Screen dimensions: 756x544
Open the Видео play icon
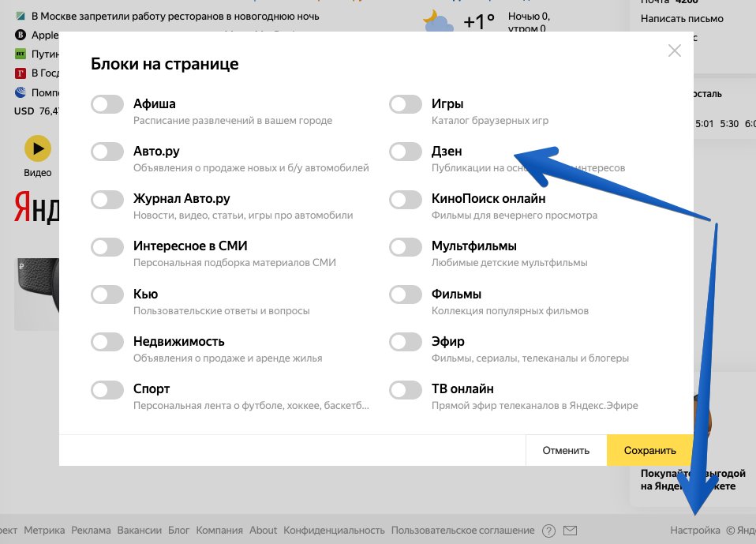click(38, 148)
